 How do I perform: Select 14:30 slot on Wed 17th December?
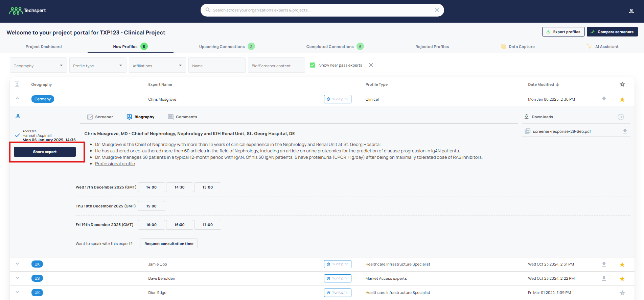(180, 187)
